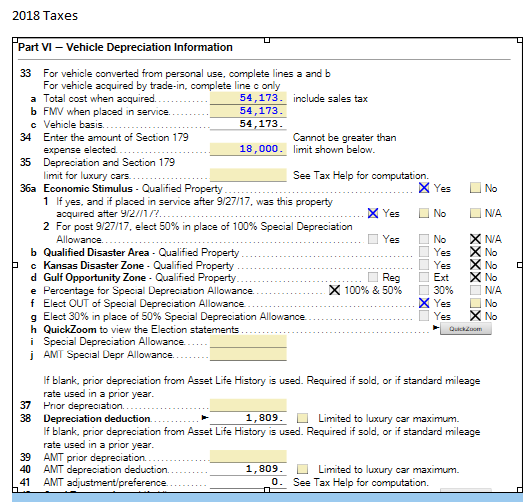
Task: Select 30% Special Depreciation percentage
Action: click(x=424, y=290)
